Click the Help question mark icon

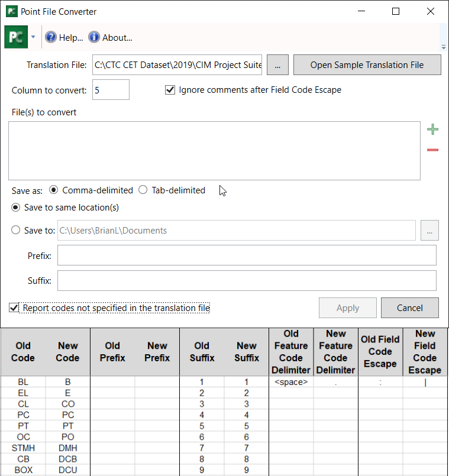tap(51, 37)
